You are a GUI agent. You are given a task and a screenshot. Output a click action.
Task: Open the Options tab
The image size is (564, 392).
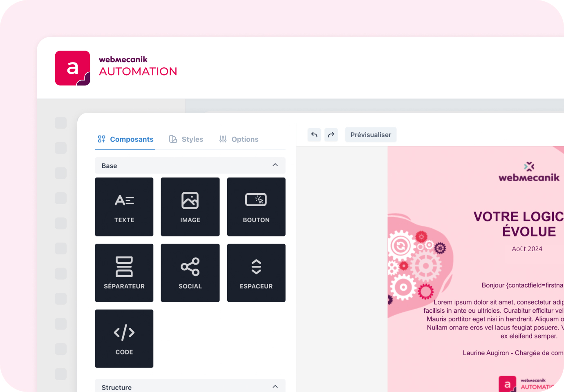coord(239,139)
